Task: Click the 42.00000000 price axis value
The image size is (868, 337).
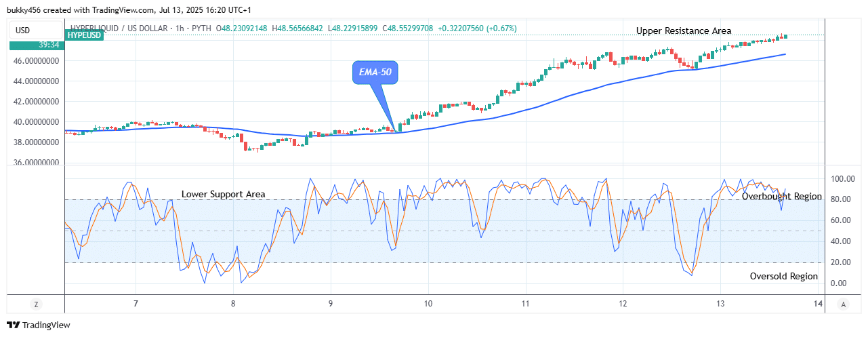Action: 36,102
